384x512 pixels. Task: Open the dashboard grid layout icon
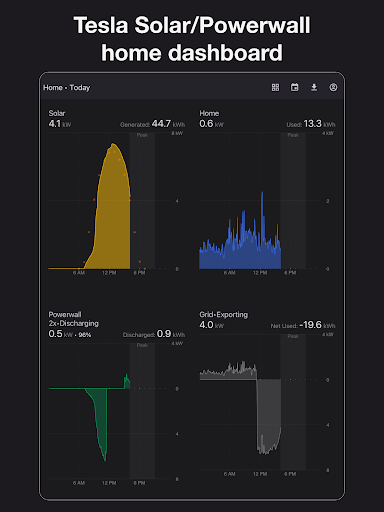(275, 87)
